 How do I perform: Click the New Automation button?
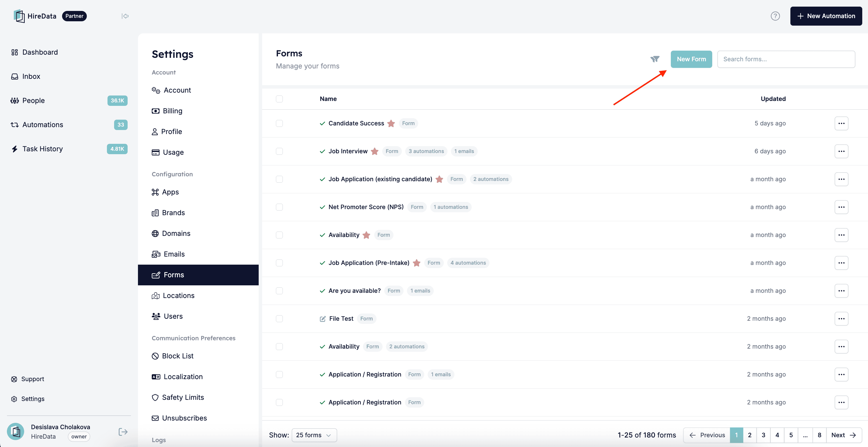click(x=826, y=16)
